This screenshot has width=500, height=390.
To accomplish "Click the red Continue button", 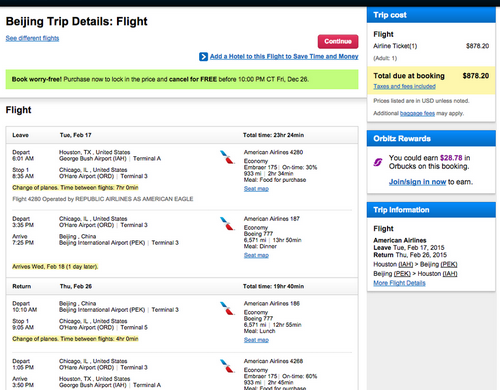I will click(x=338, y=41).
